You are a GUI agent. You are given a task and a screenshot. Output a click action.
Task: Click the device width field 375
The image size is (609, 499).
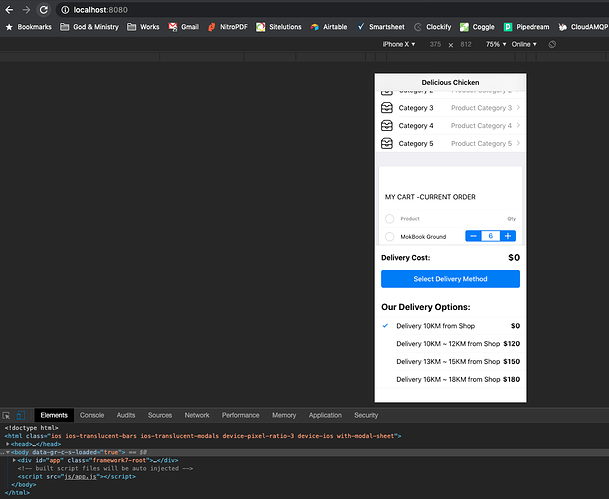pos(435,44)
